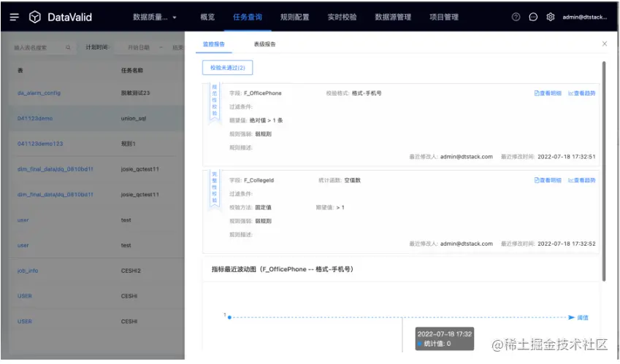Open the 规则配置 menu
The width and height of the screenshot is (620, 364).
[294, 17]
